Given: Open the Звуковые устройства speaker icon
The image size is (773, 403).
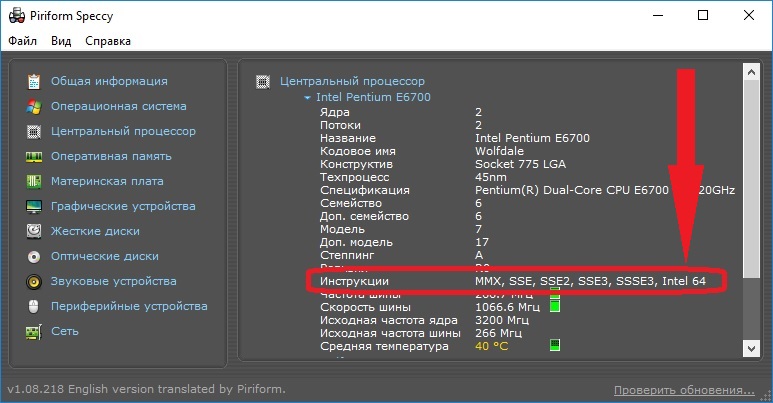Looking at the screenshot, I should tap(34, 282).
